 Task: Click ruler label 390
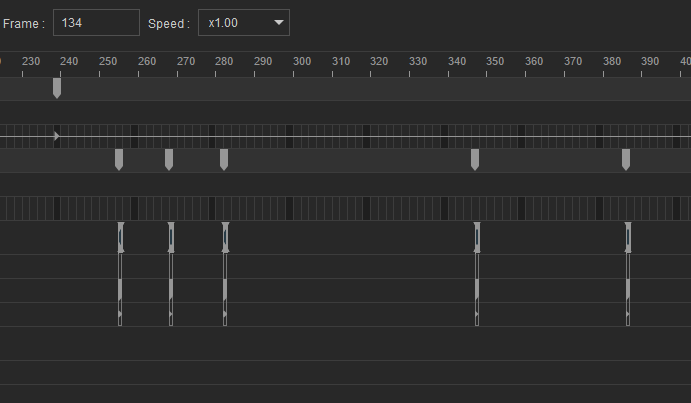650,61
